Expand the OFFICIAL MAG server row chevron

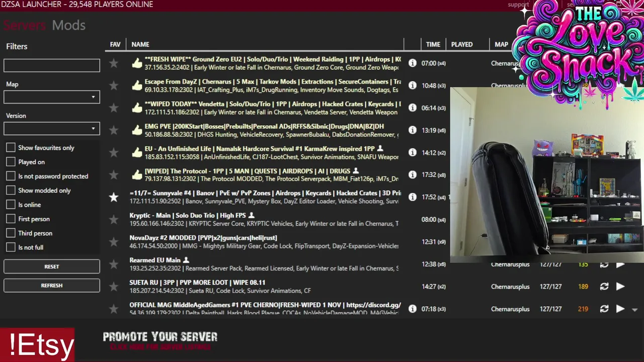pyautogui.click(x=634, y=310)
